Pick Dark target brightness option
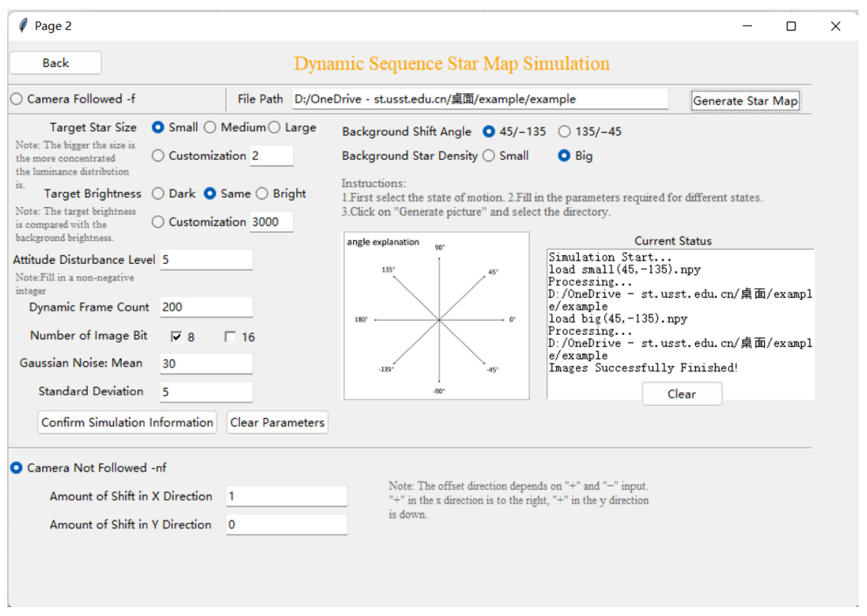The image size is (867, 616). [158, 194]
